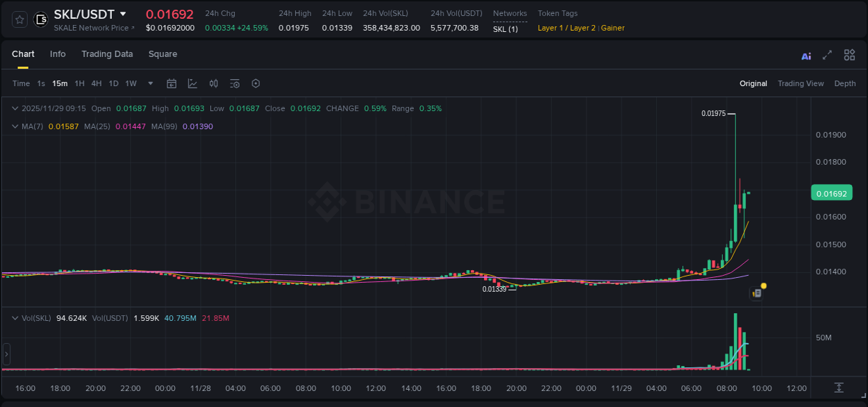
Task: Expand the chart to fullscreen
Action: [826, 55]
